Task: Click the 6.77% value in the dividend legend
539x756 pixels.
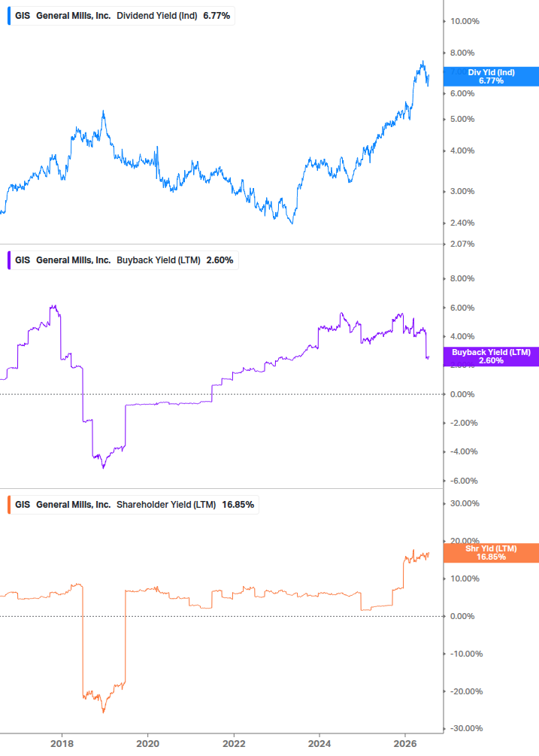Action: coord(217,16)
